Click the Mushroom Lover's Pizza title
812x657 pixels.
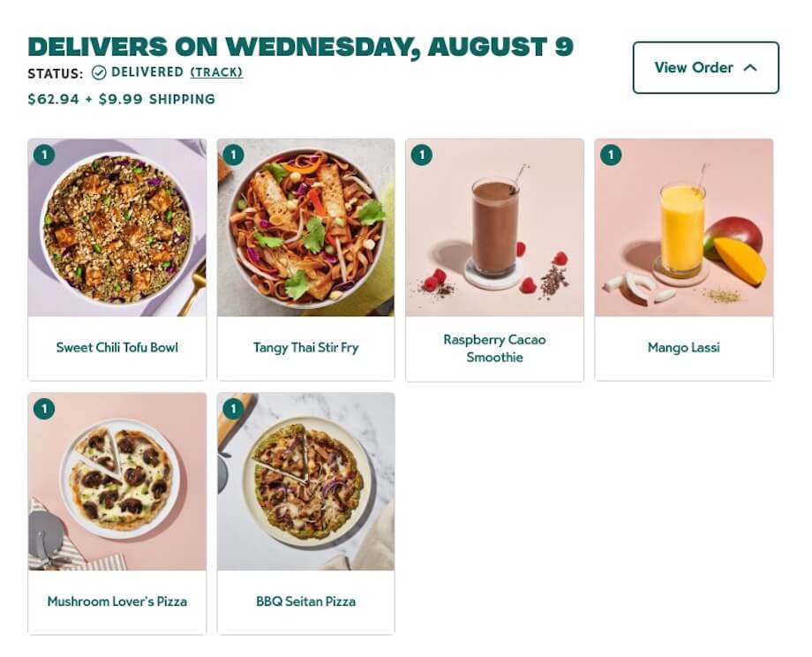tap(117, 601)
